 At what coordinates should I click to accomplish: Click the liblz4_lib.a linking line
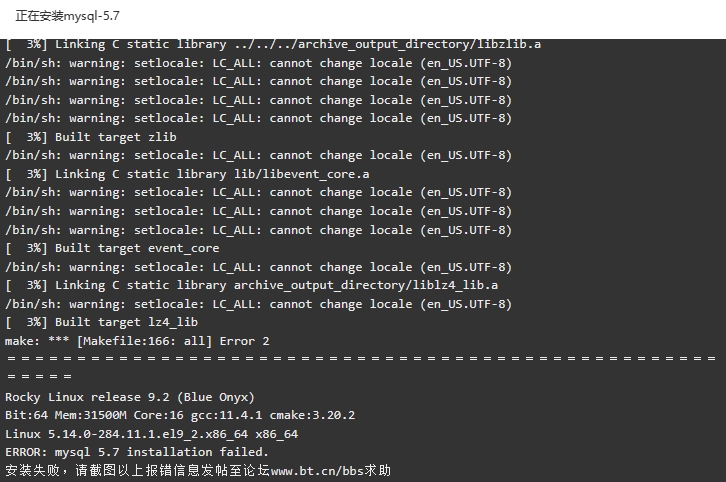(x=251, y=285)
